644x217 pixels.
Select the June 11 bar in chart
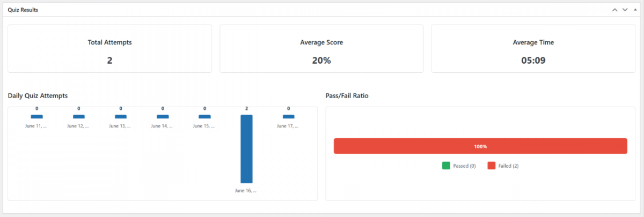click(36, 117)
